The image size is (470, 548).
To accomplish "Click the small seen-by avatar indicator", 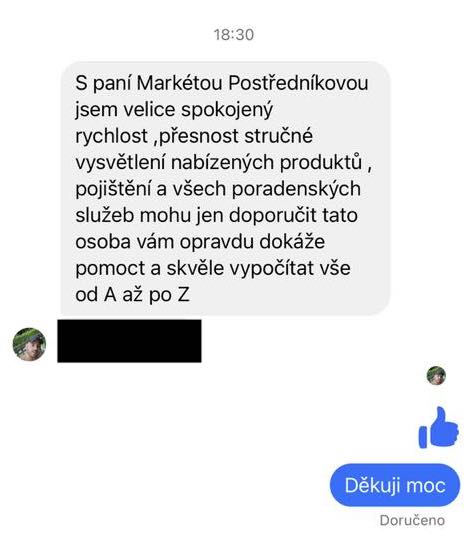I will coord(436,375).
